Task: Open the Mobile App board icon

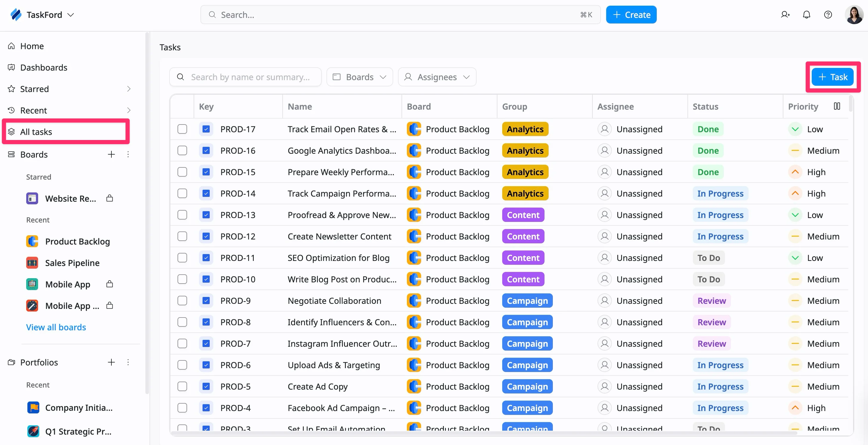Action: coord(32,284)
